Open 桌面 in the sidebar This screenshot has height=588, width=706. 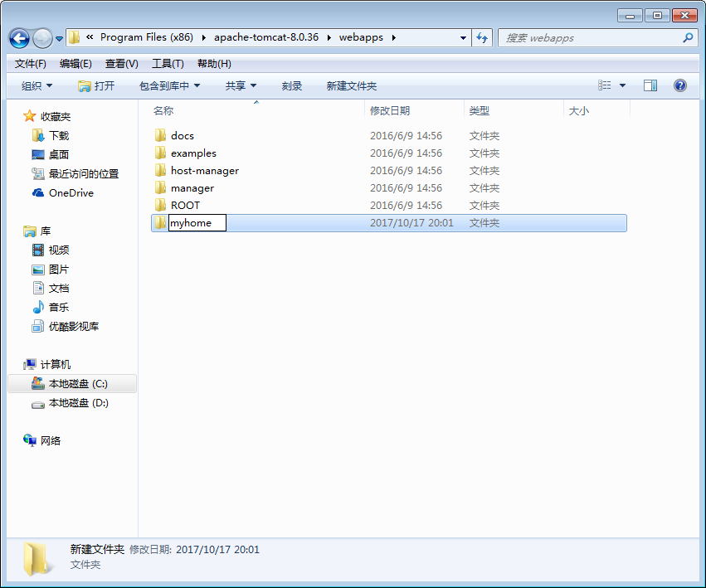coord(51,154)
